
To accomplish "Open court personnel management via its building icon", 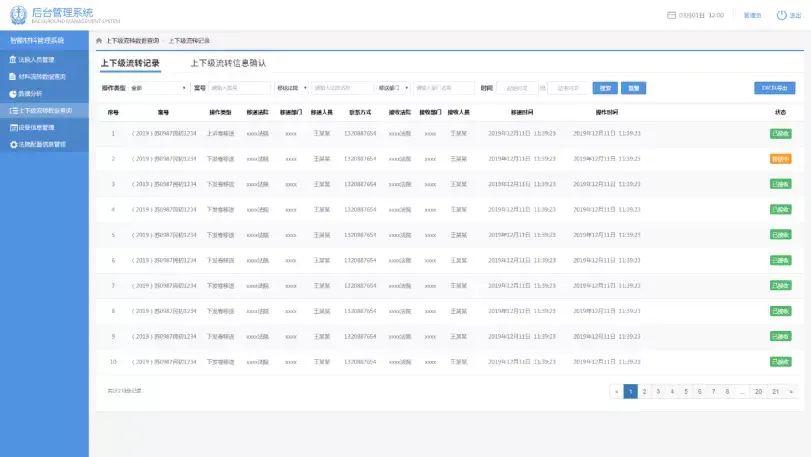I will click(13, 59).
